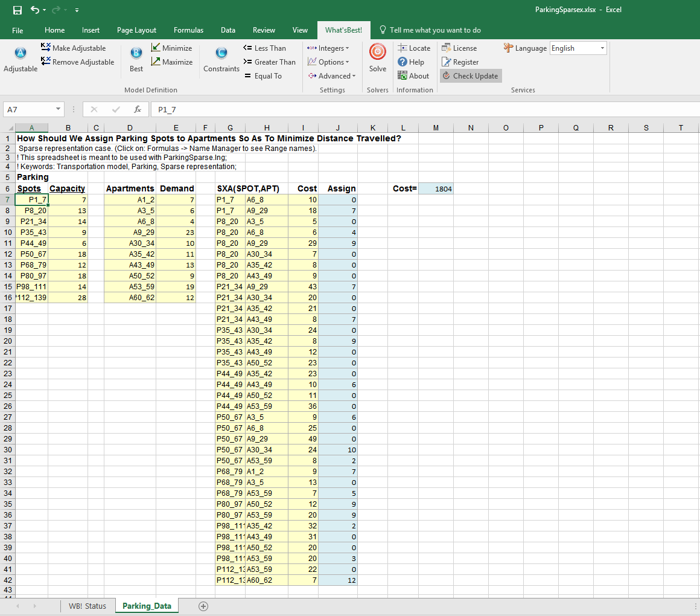Expand the Advanced dropdown
This screenshot has height=616, width=700.
[332, 75]
